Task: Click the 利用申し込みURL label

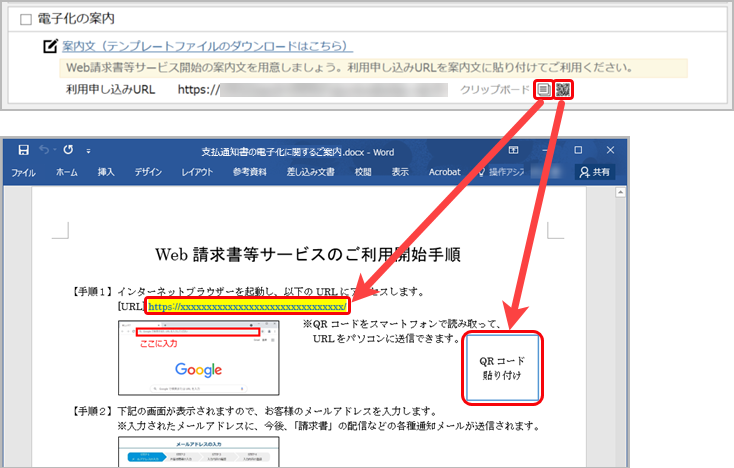Action: pos(110,89)
